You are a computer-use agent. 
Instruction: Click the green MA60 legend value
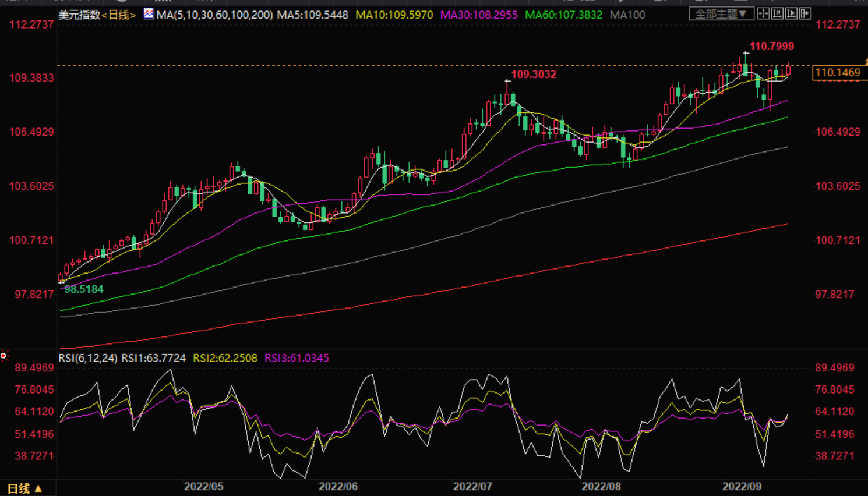(x=563, y=15)
